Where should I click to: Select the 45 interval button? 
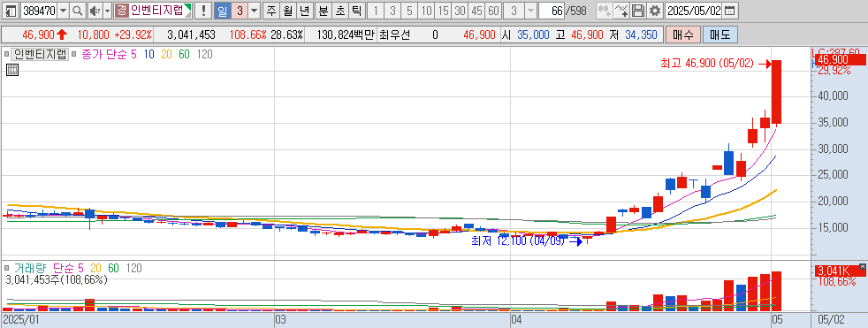[476, 10]
